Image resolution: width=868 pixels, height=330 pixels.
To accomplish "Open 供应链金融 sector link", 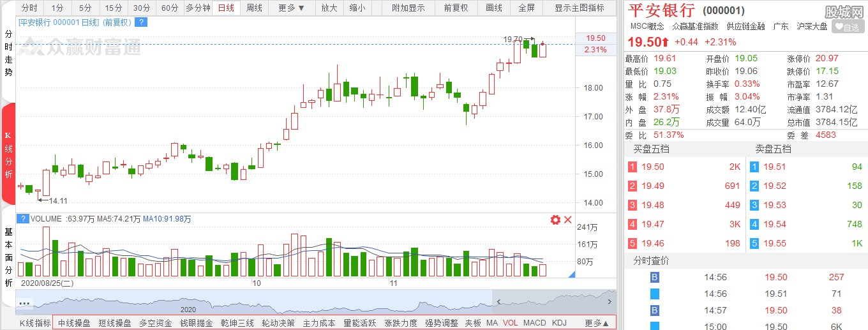I will tap(745, 27).
